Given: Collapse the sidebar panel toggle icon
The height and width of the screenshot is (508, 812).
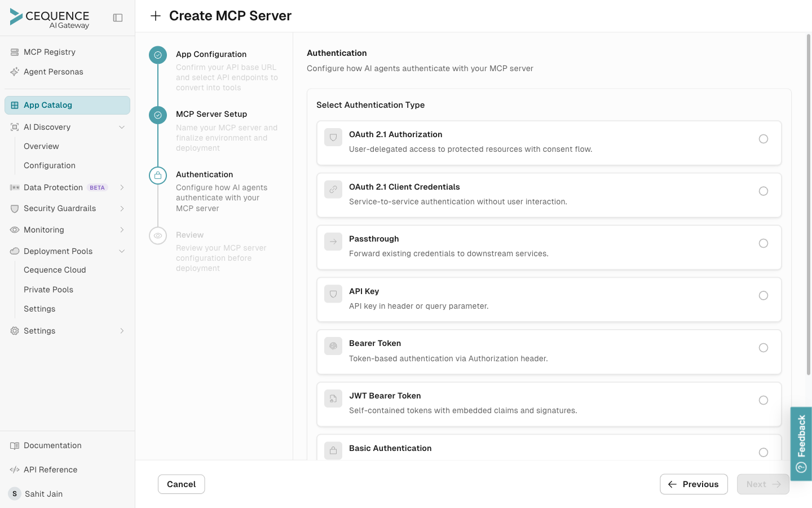Looking at the screenshot, I should coord(118,17).
